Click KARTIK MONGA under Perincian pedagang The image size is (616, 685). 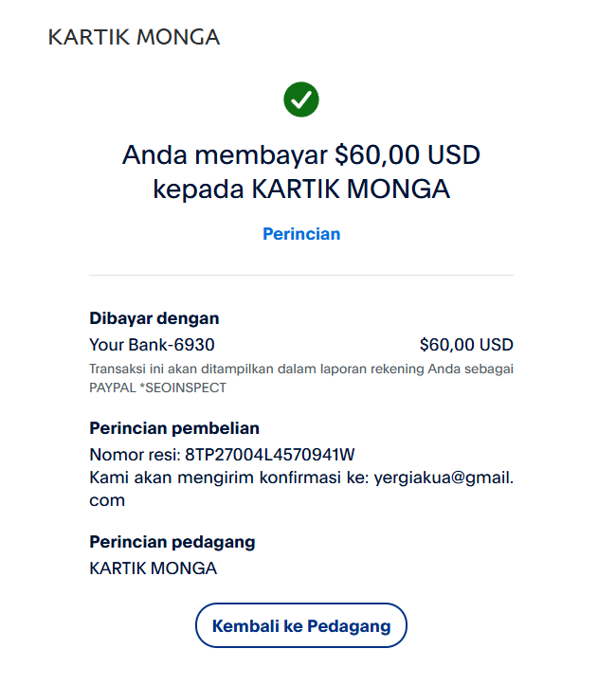(x=153, y=568)
